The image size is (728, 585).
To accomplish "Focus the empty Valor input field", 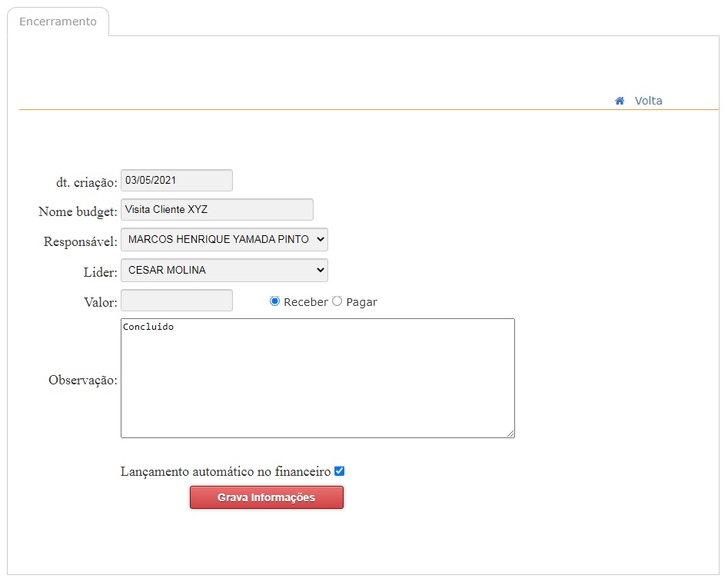I will point(177,301).
